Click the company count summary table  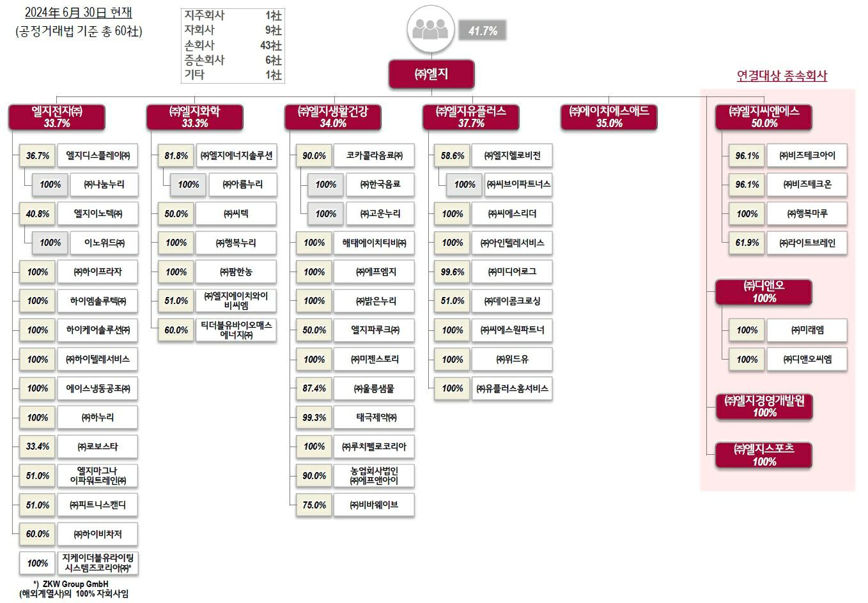tap(233, 45)
